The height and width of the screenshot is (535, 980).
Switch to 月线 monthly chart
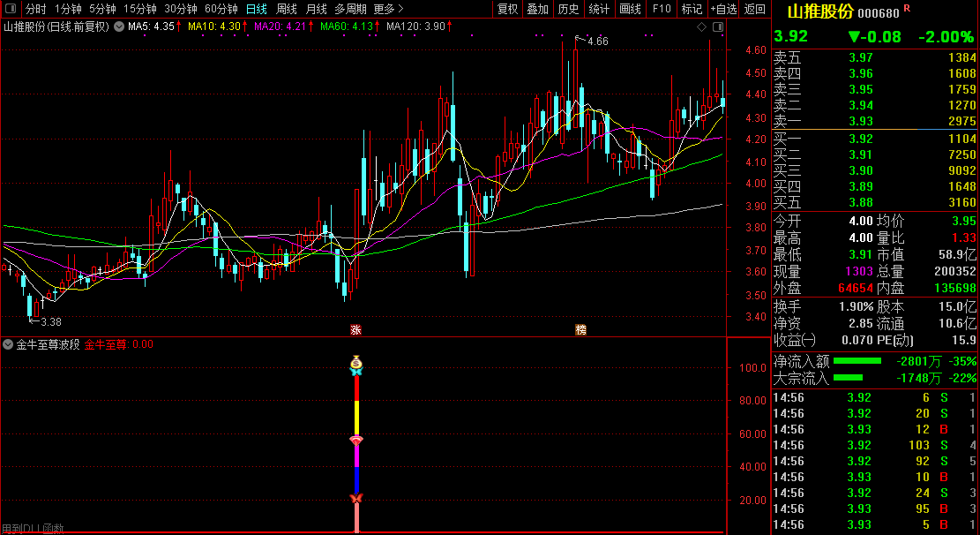(x=317, y=9)
